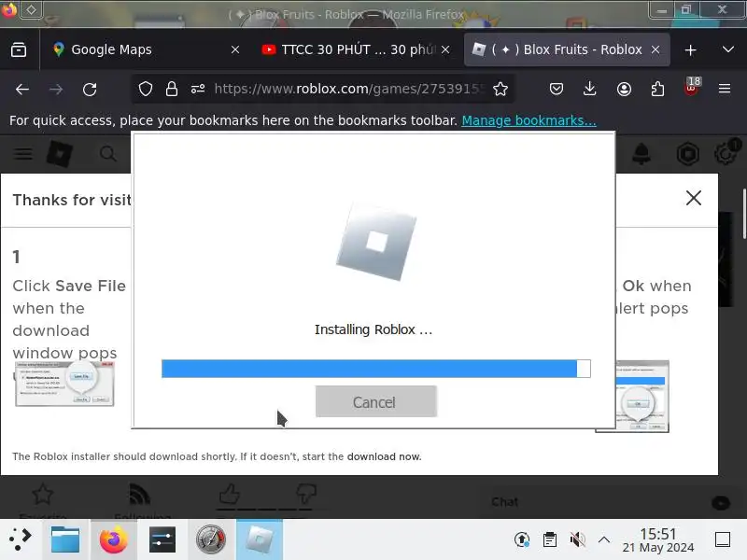Image resolution: width=747 pixels, height=560 pixels.
Task: Close the TTCC 30 PHÚT tab
Action: [x=445, y=49]
